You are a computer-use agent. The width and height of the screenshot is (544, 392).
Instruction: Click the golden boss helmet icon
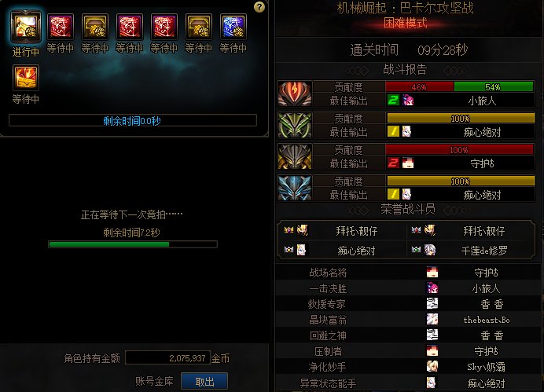click(x=295, y=156)
